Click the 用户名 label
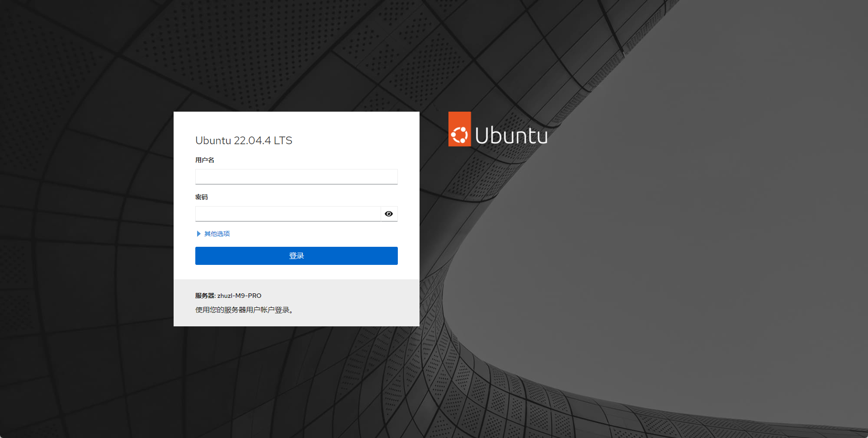868x438 pixels. [205, 160]
